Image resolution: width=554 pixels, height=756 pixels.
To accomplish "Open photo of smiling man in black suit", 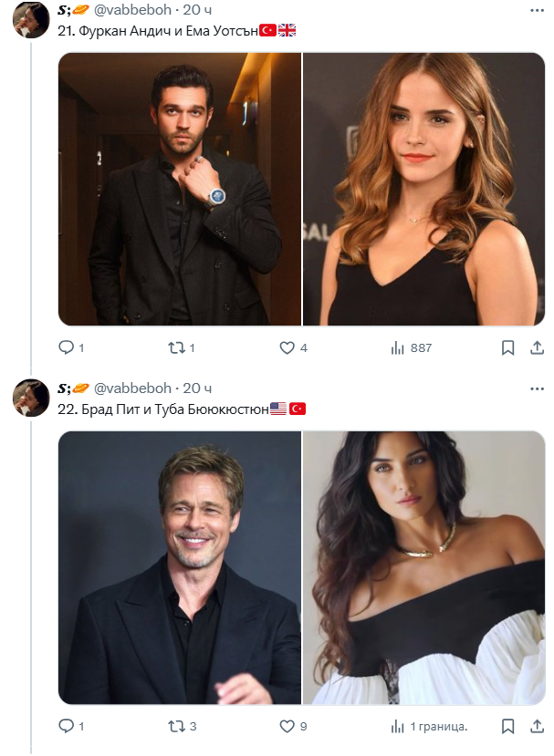I will (x=179, y=567).
